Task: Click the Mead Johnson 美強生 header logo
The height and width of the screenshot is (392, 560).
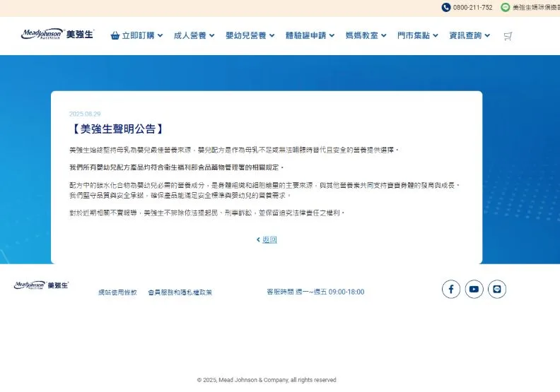Action: point(57,34)
